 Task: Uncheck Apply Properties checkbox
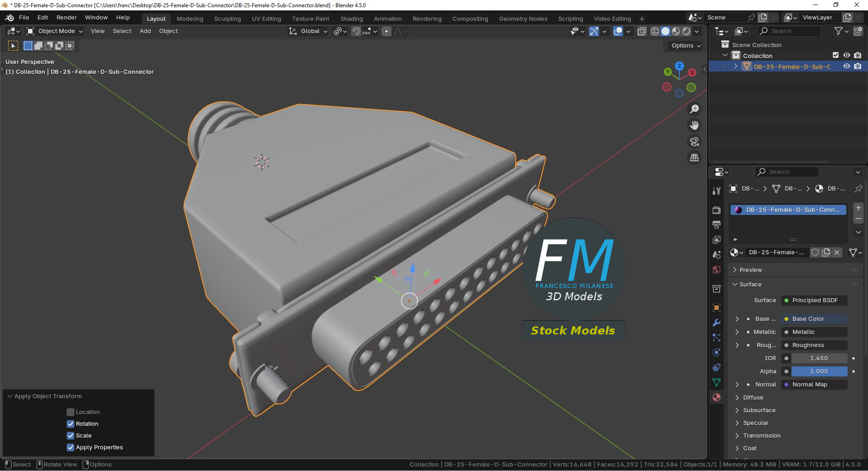pyautogui.click(x=71, y=447)
